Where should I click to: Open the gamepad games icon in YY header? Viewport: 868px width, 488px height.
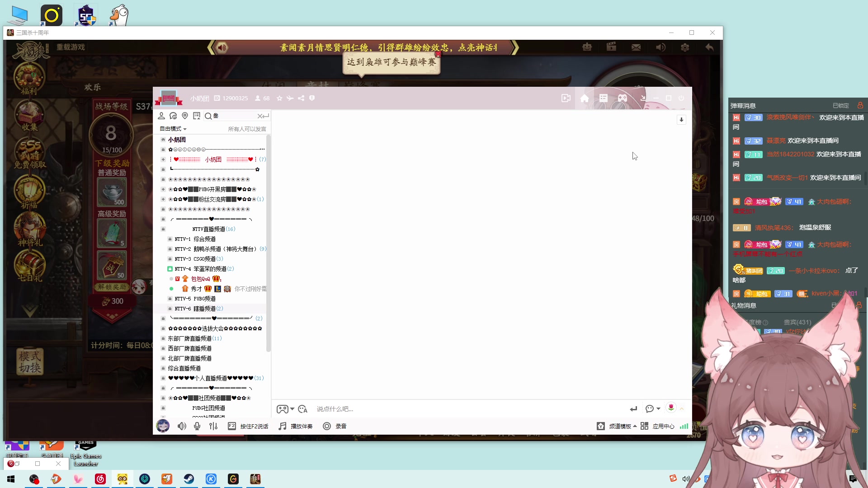click(x=623, y=98)
